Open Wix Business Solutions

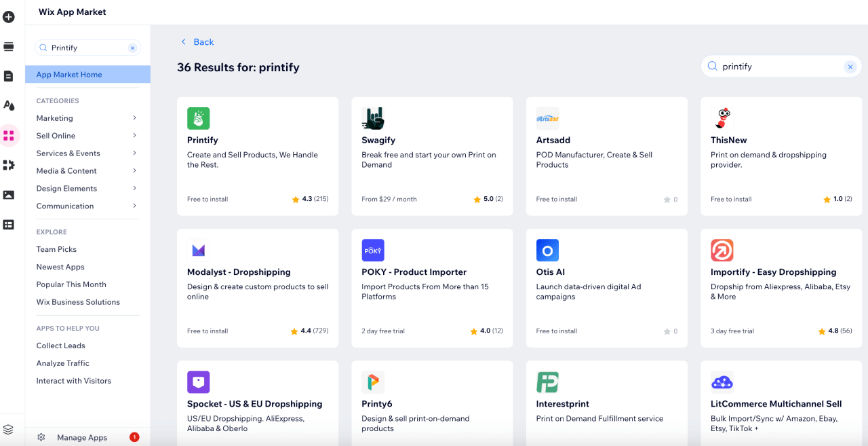(78, 302)
